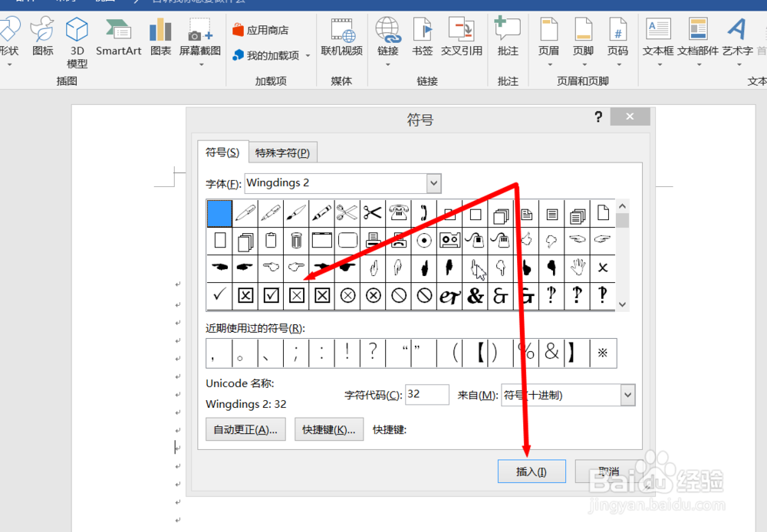Open the Wingdings 2 font dropdown
The image size is (767, 532).
click(434, 183)
